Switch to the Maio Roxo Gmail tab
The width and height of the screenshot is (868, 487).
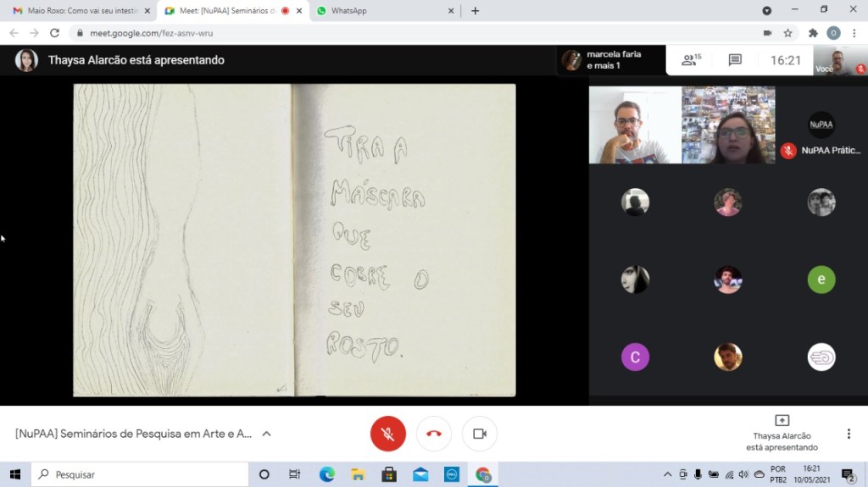point(76,11)
